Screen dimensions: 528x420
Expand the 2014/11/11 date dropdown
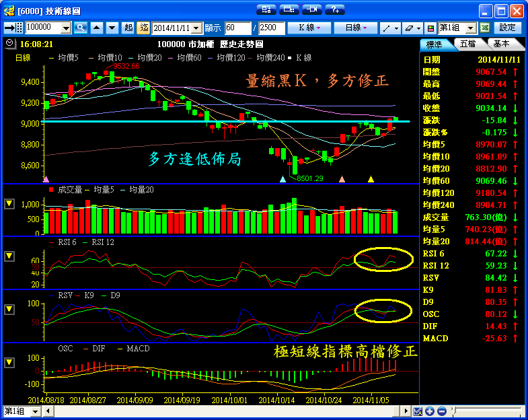pos(197,28)
